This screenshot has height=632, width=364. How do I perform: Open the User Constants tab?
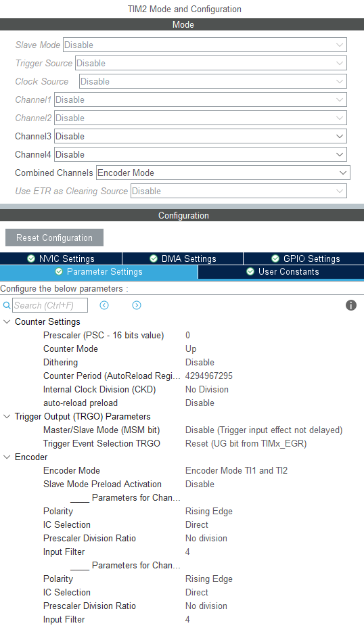(281, 271)
